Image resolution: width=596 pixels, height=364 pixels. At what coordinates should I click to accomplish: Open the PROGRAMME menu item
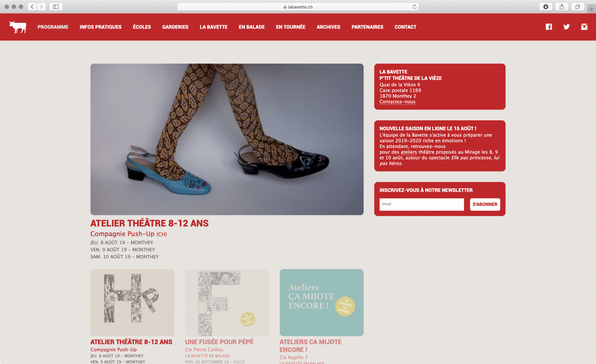click(x=52, y=27)
